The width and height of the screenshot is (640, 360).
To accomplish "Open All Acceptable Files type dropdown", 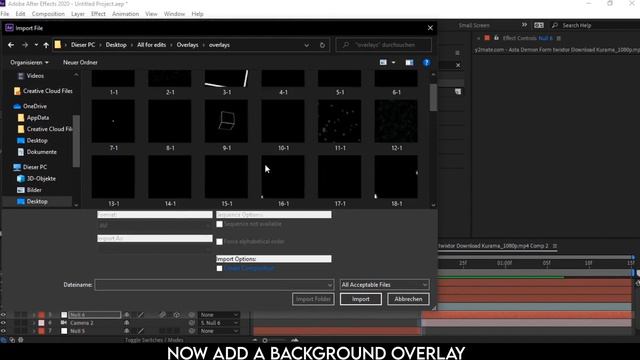I will click(384, 284).
